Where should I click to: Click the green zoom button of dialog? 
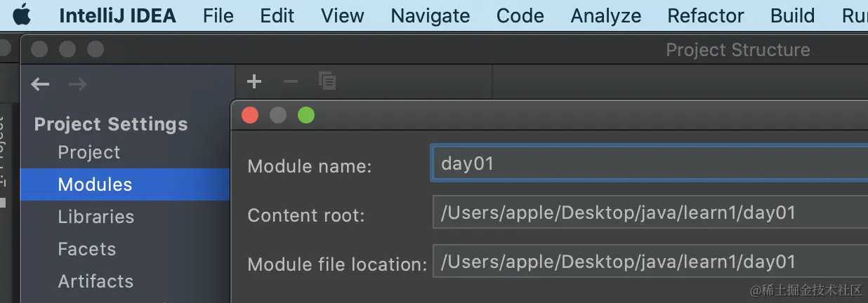coord(306,116)
